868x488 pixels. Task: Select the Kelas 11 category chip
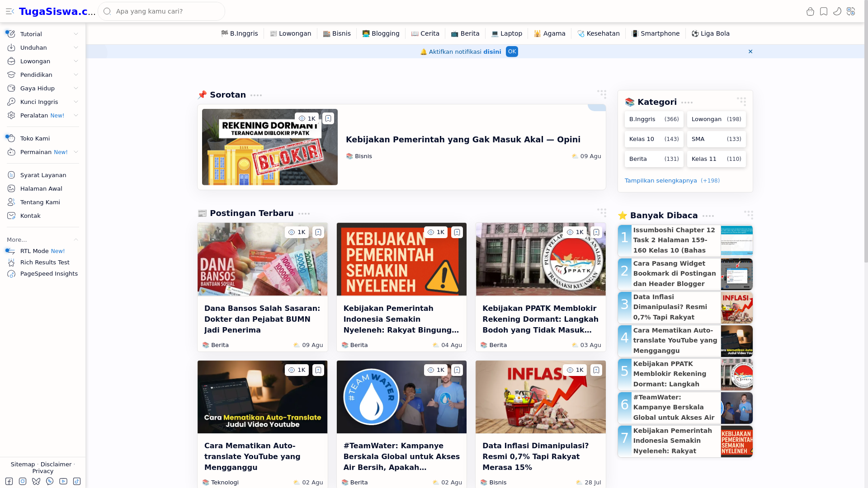(716, 159)
